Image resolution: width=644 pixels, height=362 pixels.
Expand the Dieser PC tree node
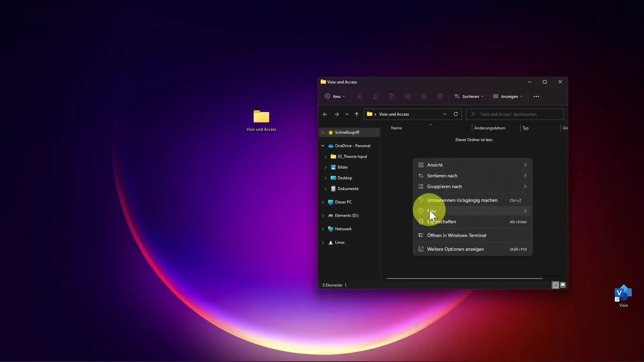(323, 202)
